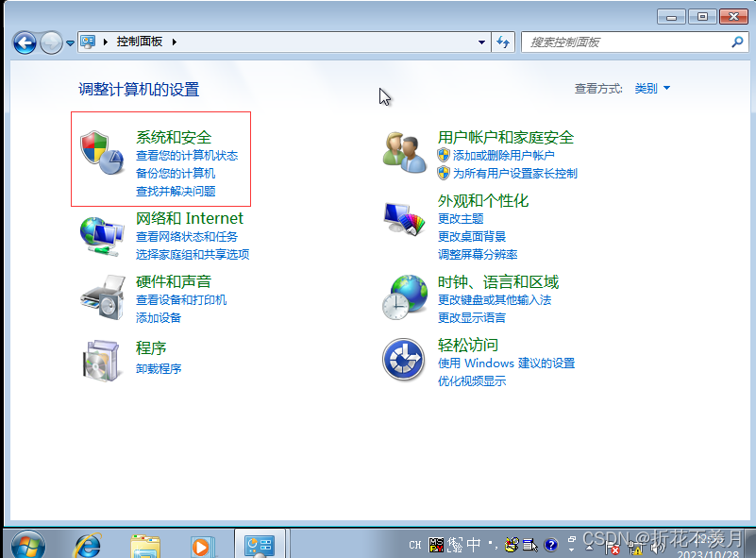The width and height of the screenshot is (756, 558).
Task: Click 使用 Windows 建议的设置 link
Action: 506,363
